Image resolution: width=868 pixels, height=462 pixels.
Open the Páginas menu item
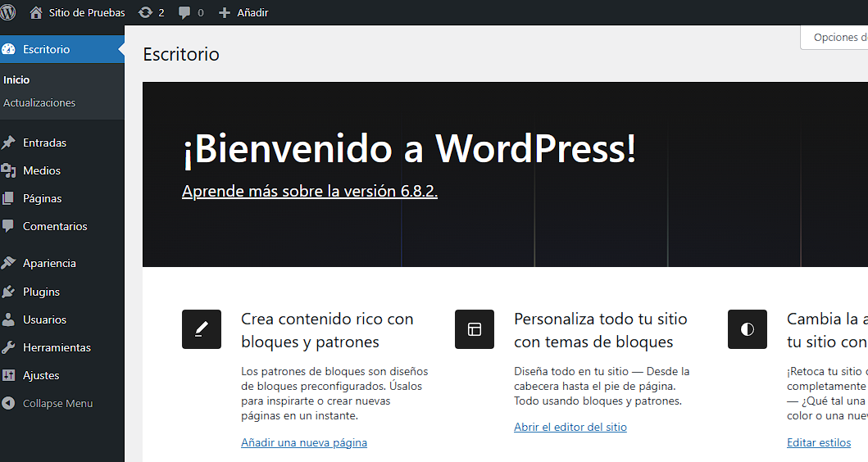(x=42, y=198)
